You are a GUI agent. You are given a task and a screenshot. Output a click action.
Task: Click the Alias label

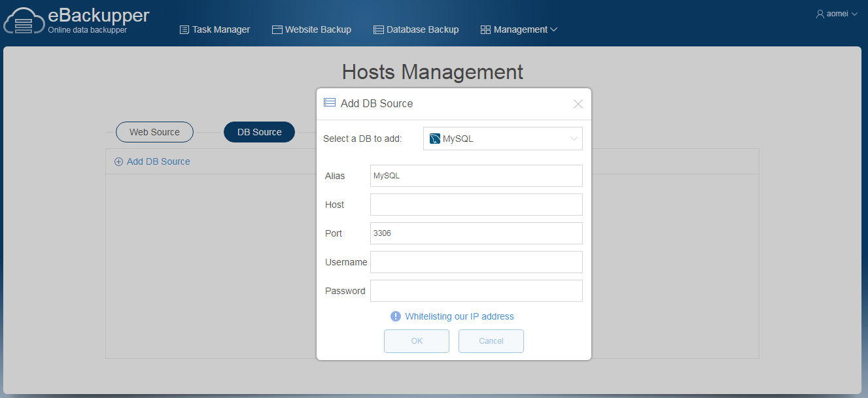(x=335, y=176)
